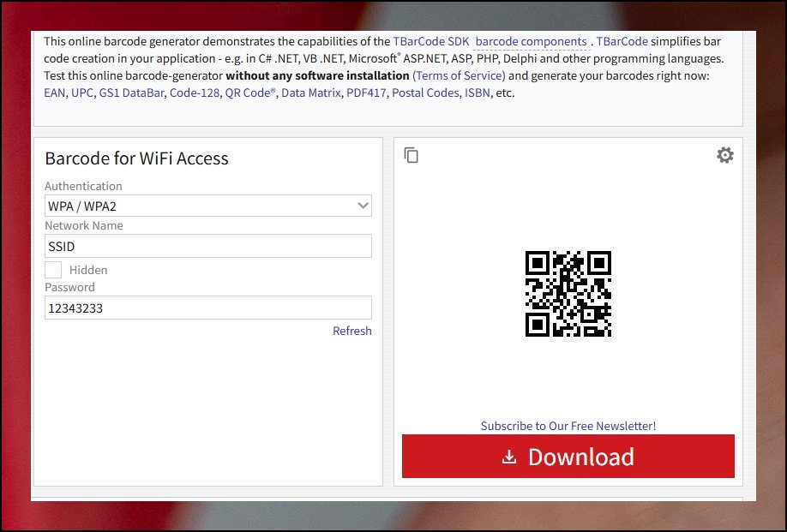
Task: Open the GS1 DataBar link
Action: tap(131, 93)
